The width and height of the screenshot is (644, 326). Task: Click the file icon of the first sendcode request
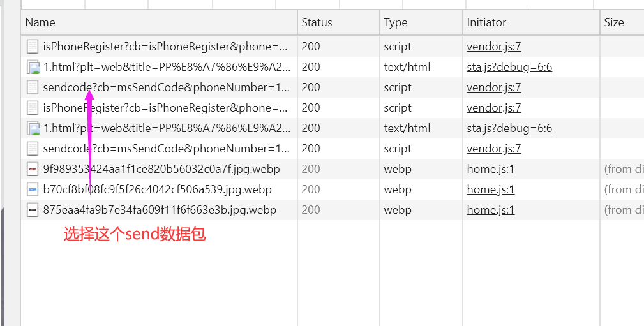[33, 87]
